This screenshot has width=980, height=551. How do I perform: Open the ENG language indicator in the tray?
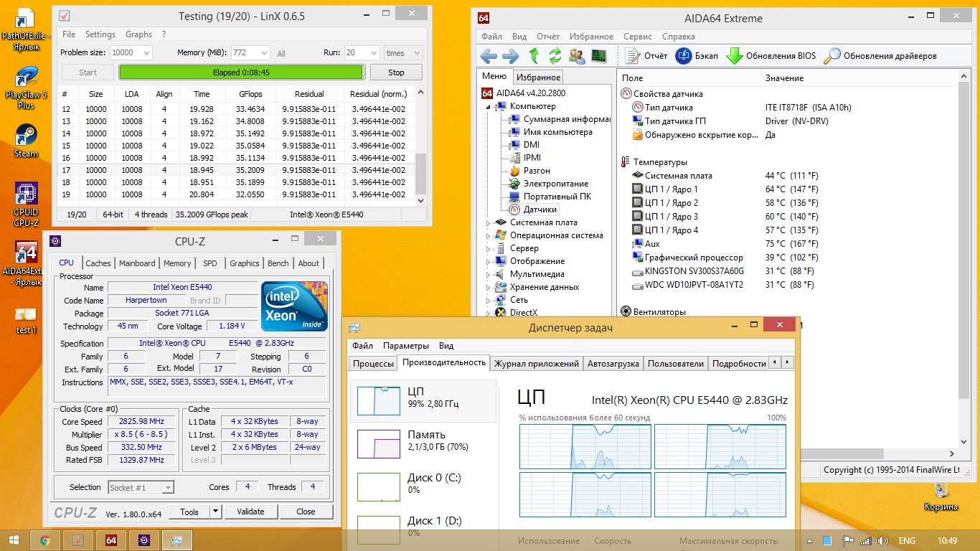tap(907, 540)
